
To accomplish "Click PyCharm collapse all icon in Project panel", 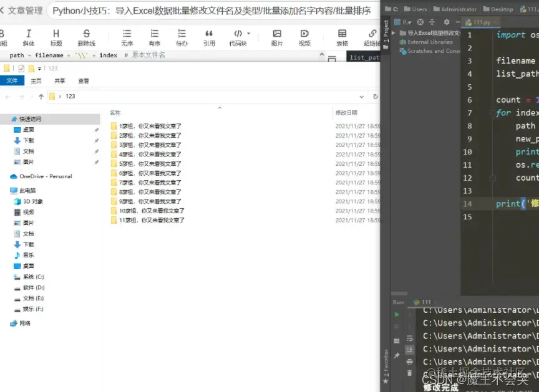I will tap(432, 22).
